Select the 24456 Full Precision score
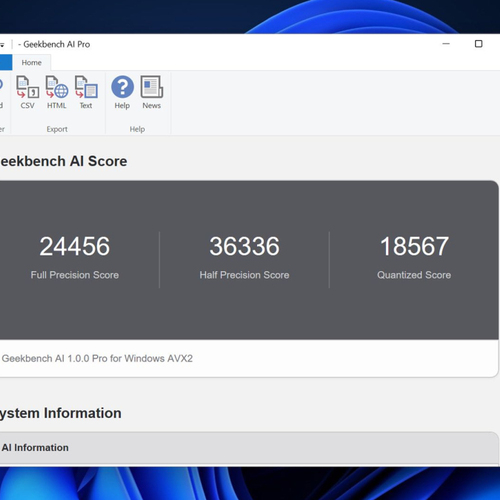This screenshot has width=500, height=500. point(75,246)
